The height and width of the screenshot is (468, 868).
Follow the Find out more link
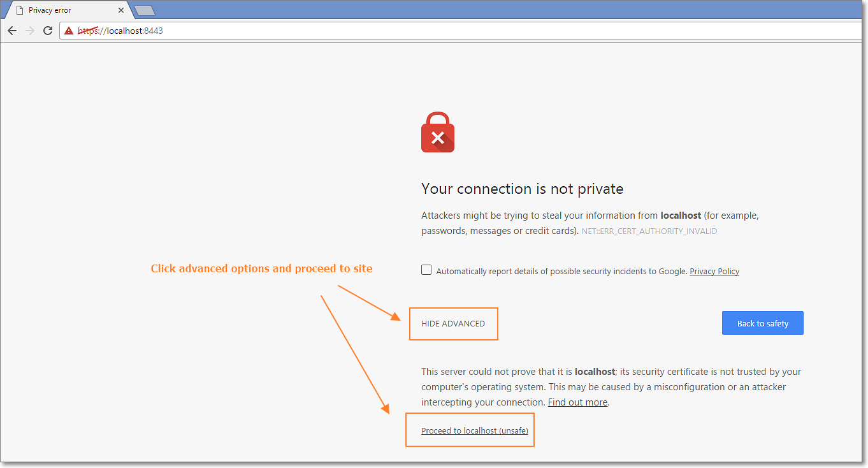[577, 402]
